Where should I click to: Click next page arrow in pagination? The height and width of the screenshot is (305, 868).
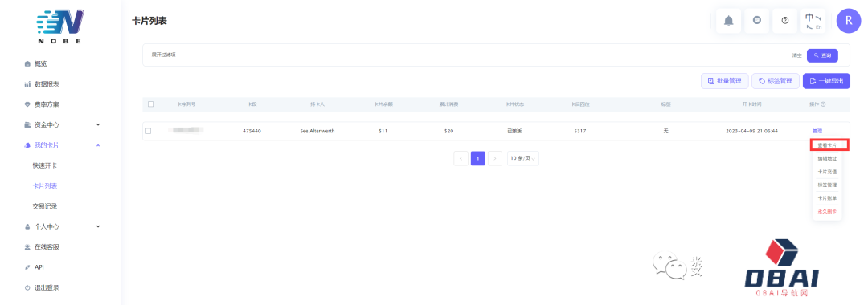pyautogui.click(x=495, y=158)
